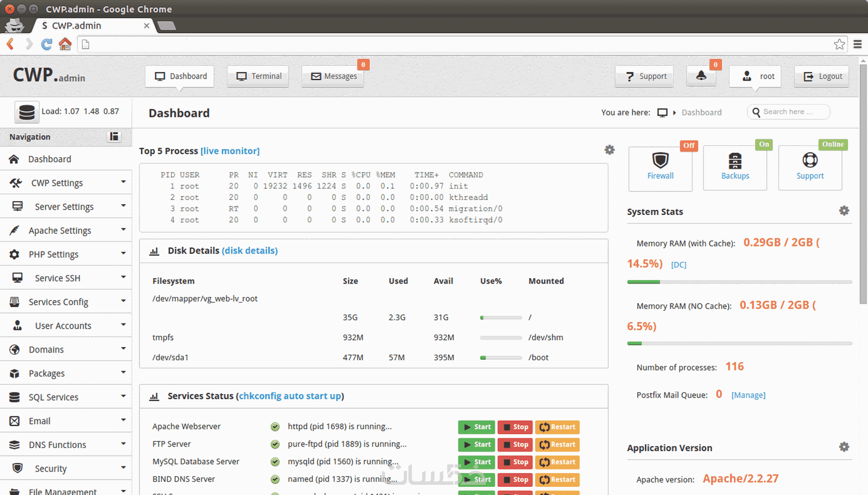Expand the Packages menu
Screen dimensions: 868x495
tap(66, 373)
